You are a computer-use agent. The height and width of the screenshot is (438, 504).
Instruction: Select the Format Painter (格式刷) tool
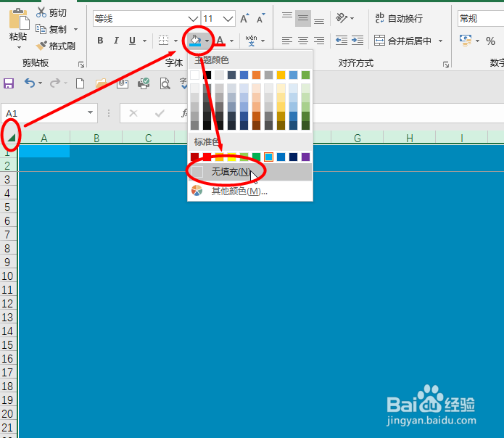(56, 46)
